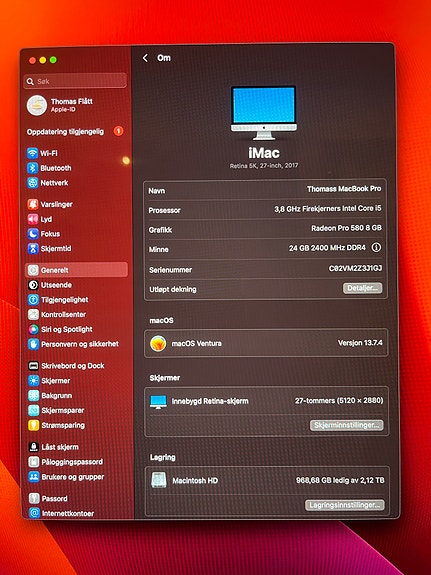Open Bakgrunn wallpaper icon

click(x=33, y=395)
